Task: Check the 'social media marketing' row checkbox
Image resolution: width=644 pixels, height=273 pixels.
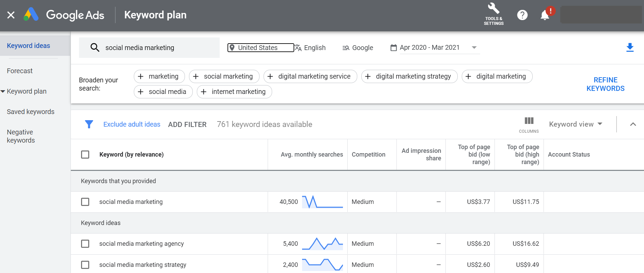Action: pyautogui.click(x=85, y=202)
